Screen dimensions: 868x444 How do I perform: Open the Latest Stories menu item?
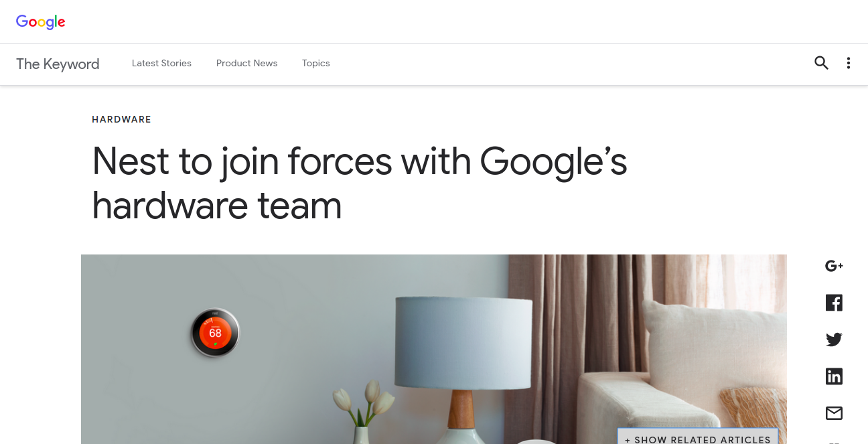tap(161, 63)
